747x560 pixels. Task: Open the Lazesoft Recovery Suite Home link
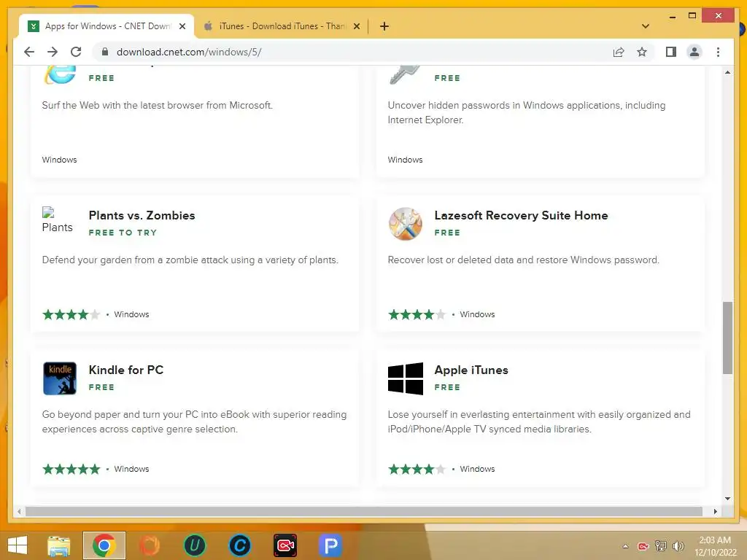pos(521,215)
